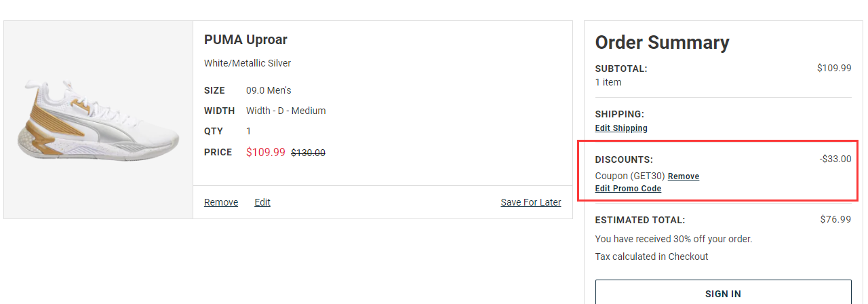The image size is (868, 304).
Task: Edit the PUMA Uproar cart item
Action: [262, 202]
